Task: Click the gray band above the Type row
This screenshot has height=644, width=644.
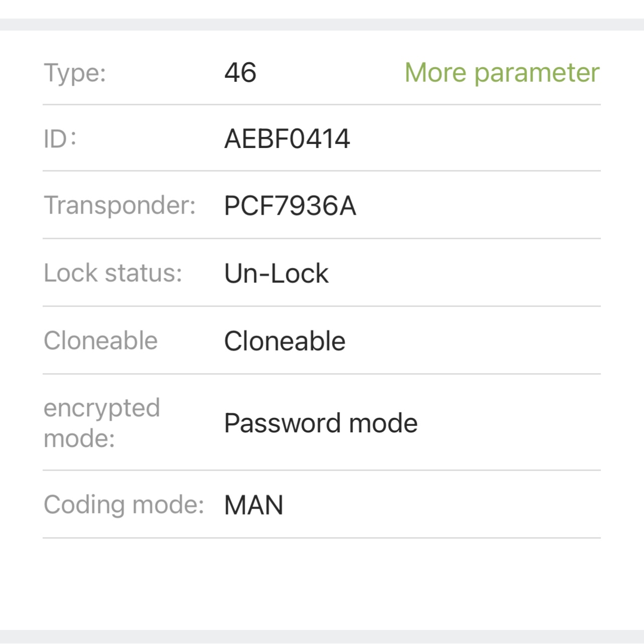Action: 322,25
